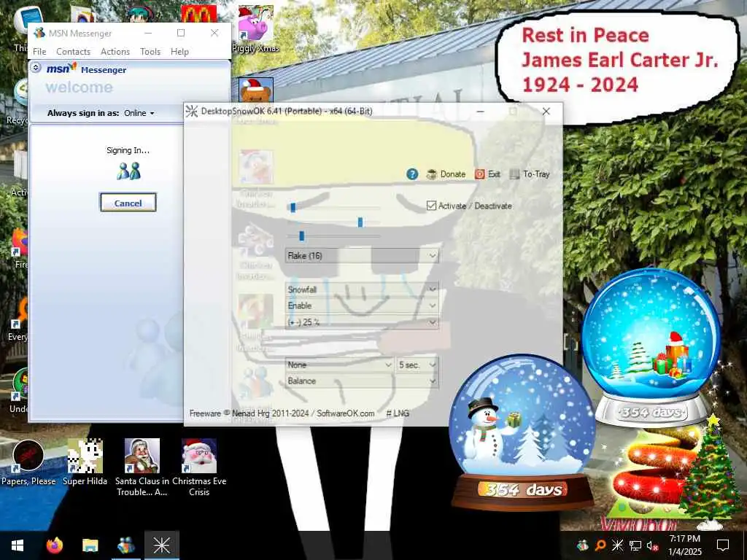Select the McDonald's golden arches desktop icon
This screenshot has height=560, width=747.
coord(198,13)
